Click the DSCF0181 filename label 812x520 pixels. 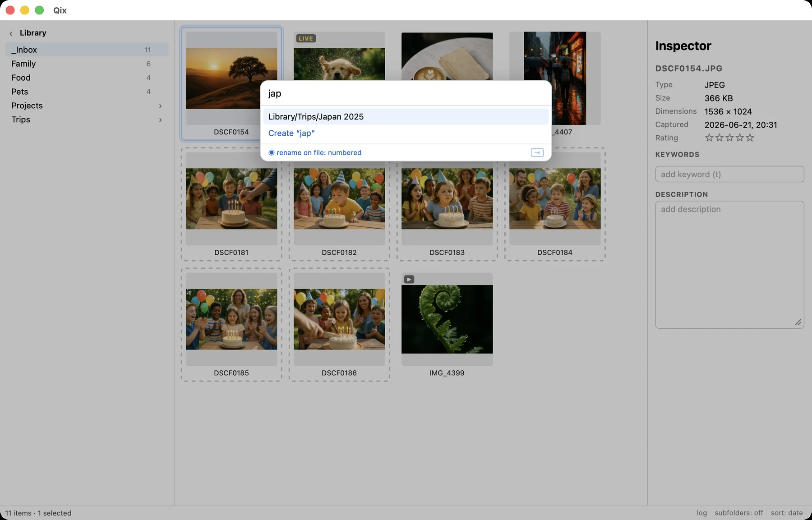click(231, 253)
